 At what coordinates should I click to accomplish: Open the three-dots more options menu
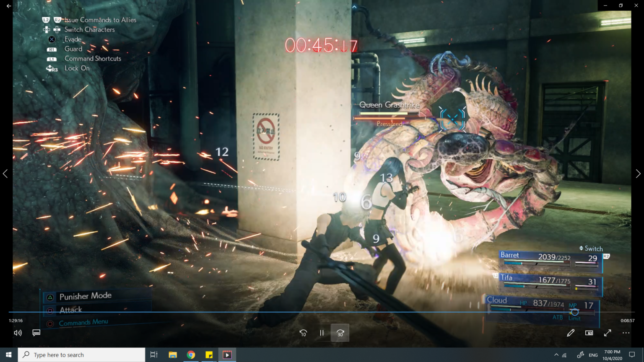(626, 333)
